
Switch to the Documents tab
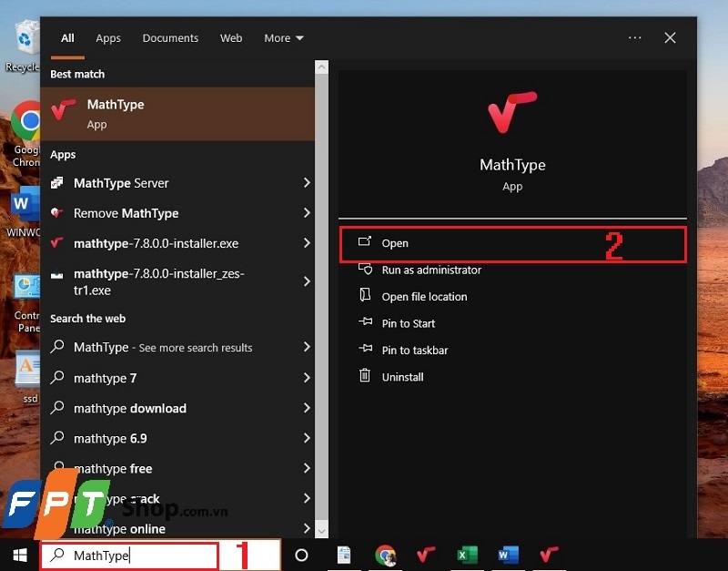[170, 38]
